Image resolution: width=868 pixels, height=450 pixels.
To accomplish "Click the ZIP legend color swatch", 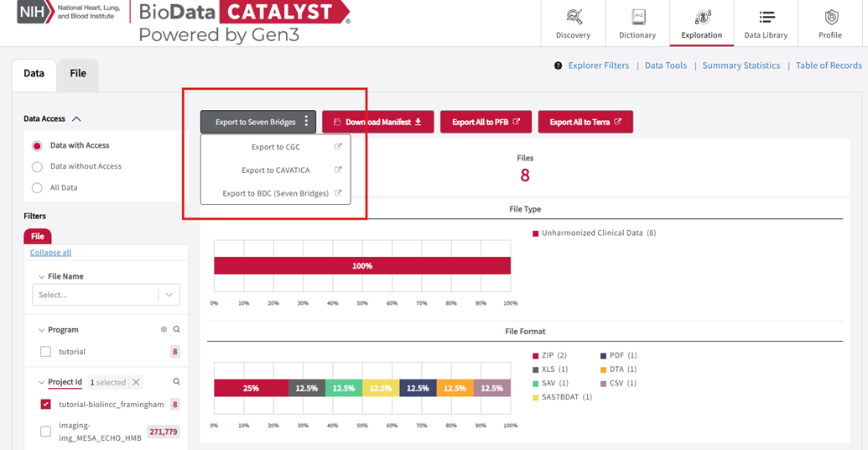I will coord(536,355).
